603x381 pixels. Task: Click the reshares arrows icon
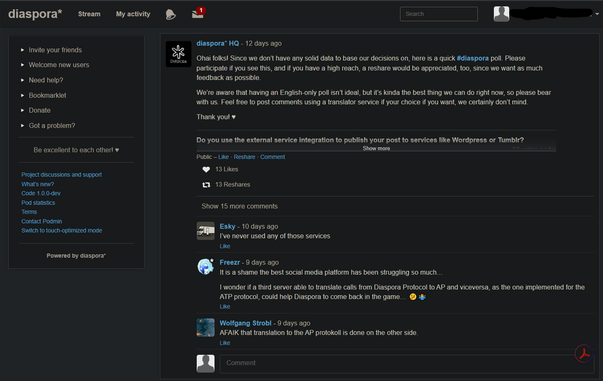click(206, 185)
